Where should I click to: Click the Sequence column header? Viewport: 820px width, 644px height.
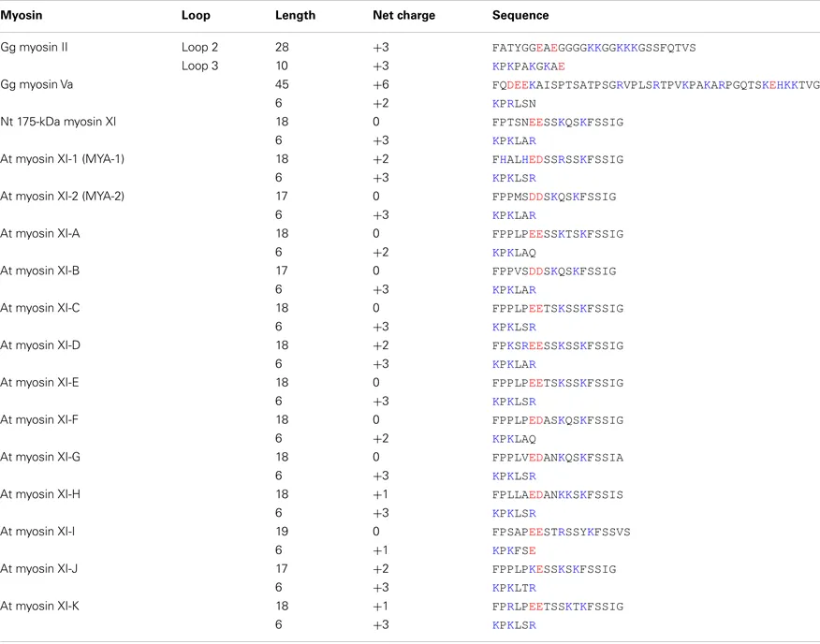coord(520,15)
